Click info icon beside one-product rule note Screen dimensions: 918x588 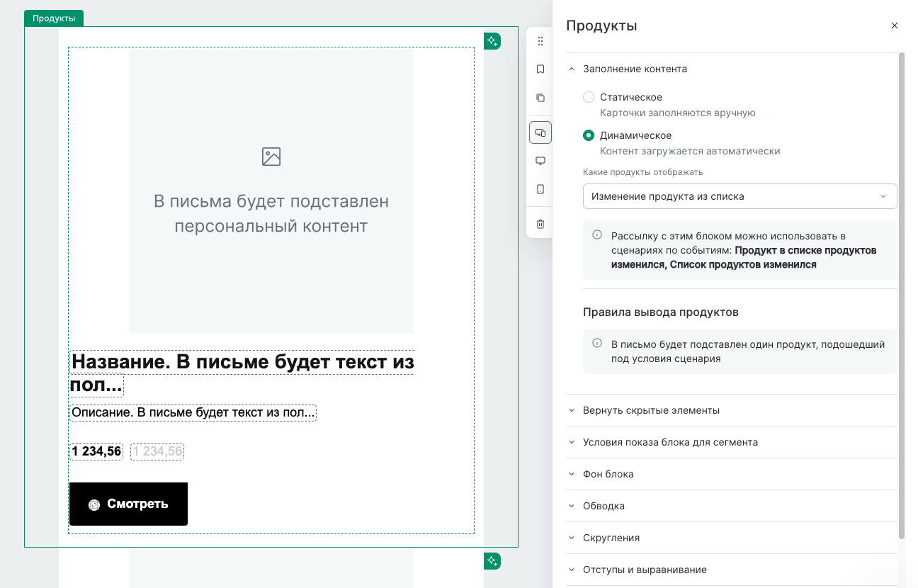pyautogui.click(x=597, y=344)
